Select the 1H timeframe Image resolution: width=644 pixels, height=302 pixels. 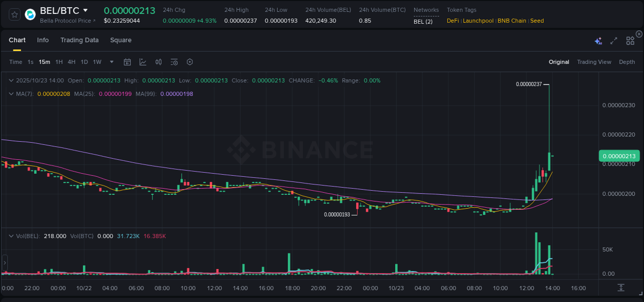58,62
